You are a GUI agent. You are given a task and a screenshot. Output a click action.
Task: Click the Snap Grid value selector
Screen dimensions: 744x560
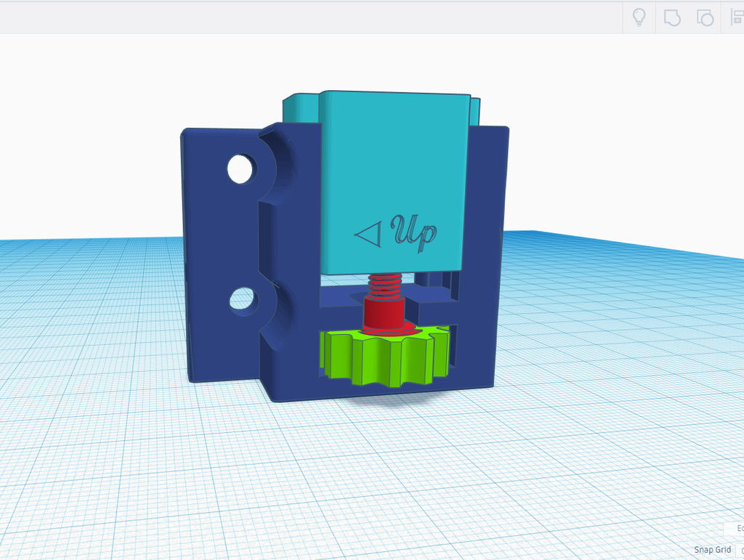740,550
